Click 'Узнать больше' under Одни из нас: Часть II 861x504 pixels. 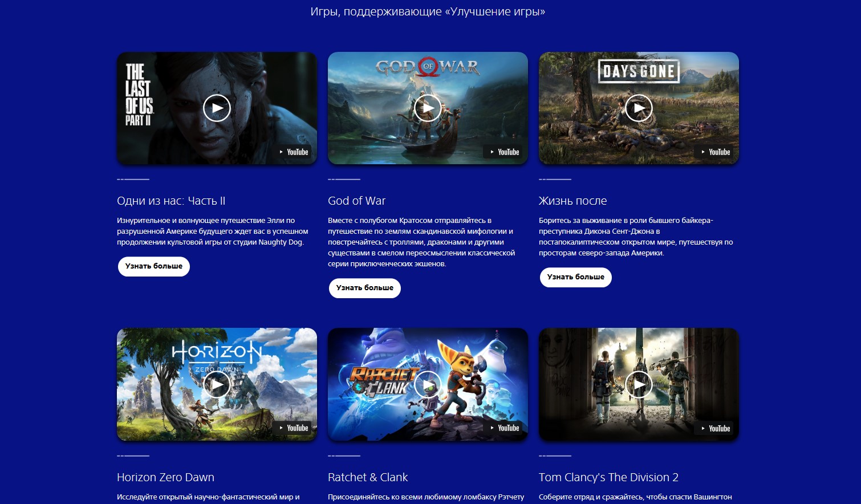[x=154, y=266]
